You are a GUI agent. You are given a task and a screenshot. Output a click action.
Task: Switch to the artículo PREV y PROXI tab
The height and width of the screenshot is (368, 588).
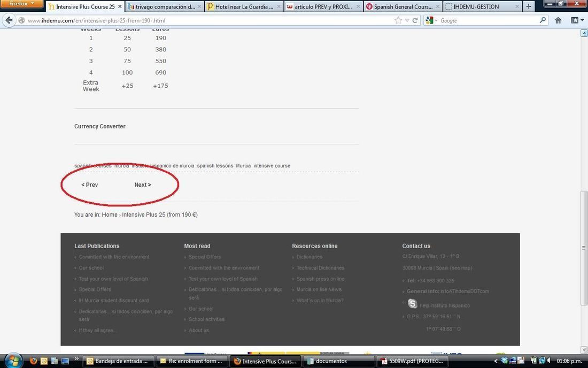point(323,6)
